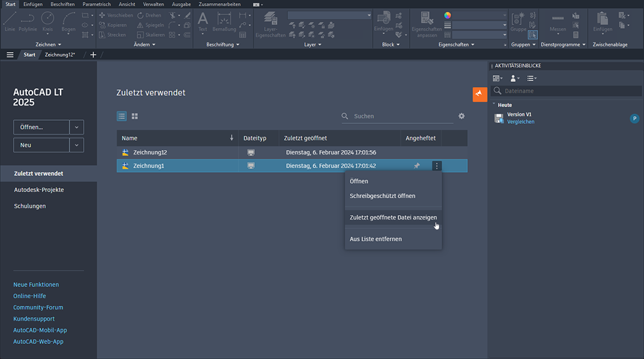
Task: Expand the Zeichnen panel
Action: [48, 44]
